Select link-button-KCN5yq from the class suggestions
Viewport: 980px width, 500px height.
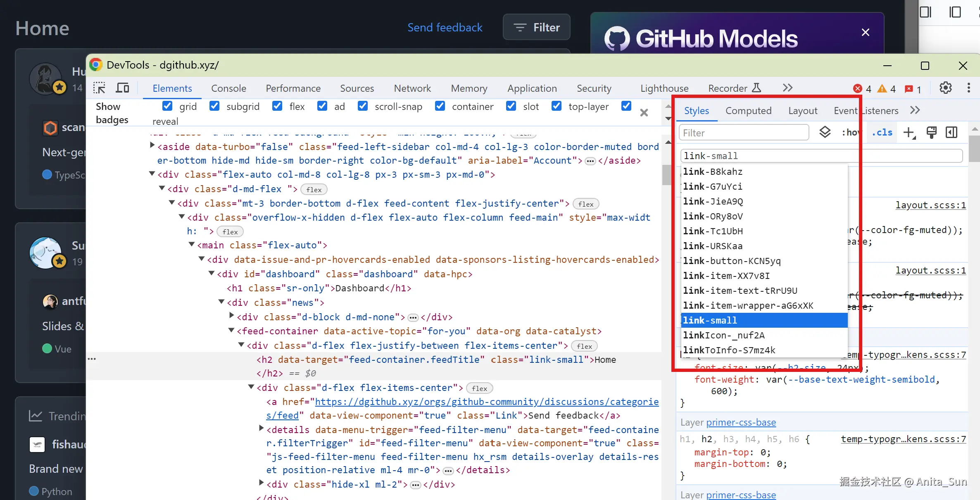point(732,261)
